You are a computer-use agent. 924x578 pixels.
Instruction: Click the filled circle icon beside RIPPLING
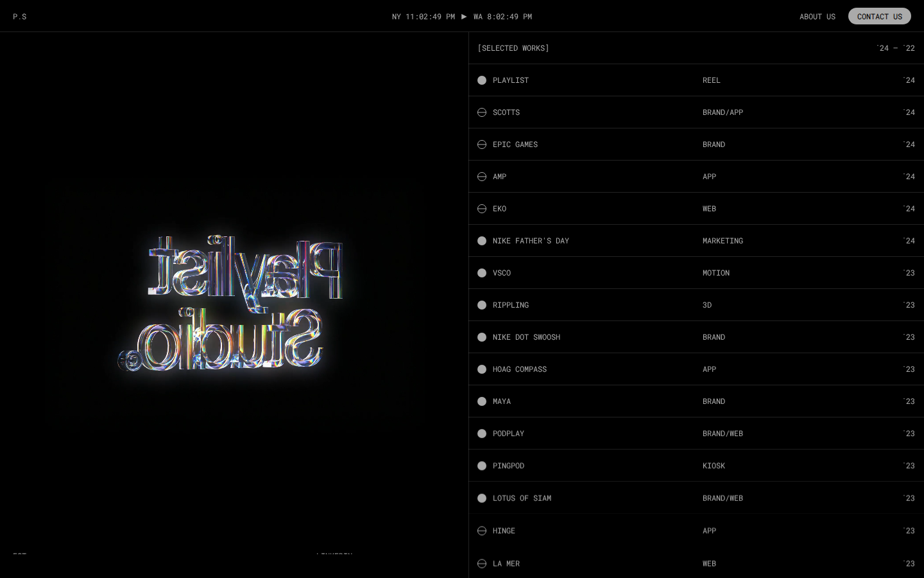[482, 305]
